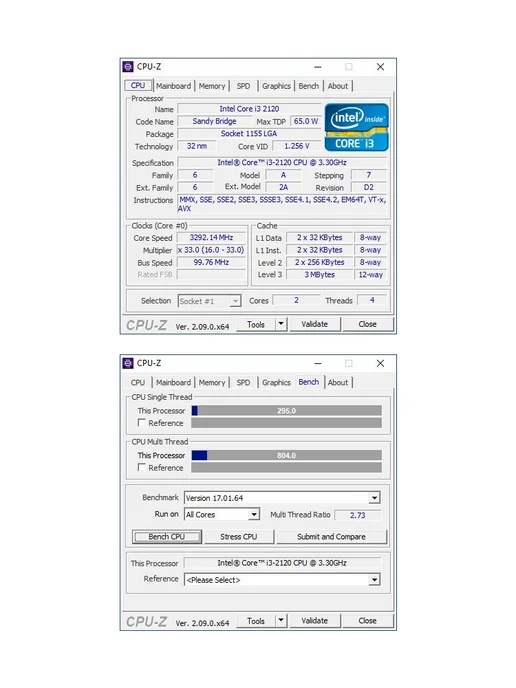
Task: Click multi thread score bar showing 804.0
Action: point(287,455)
